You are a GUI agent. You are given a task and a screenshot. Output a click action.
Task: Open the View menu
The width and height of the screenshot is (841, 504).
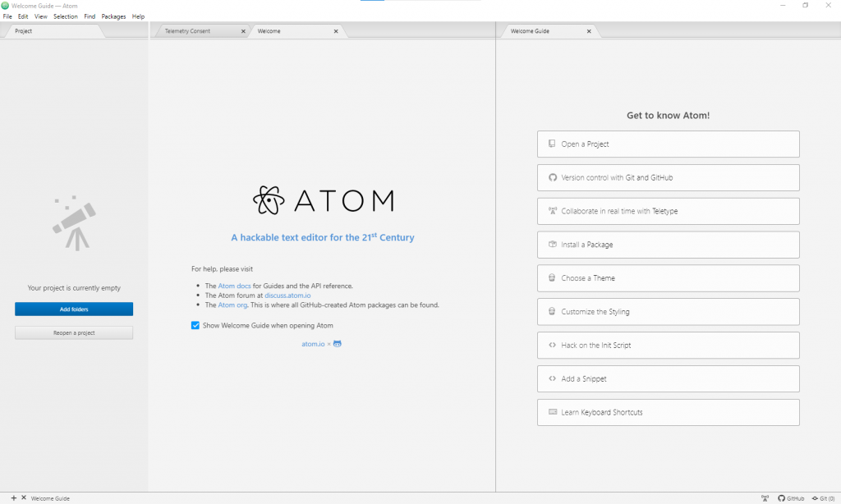(x=41, y=16)
